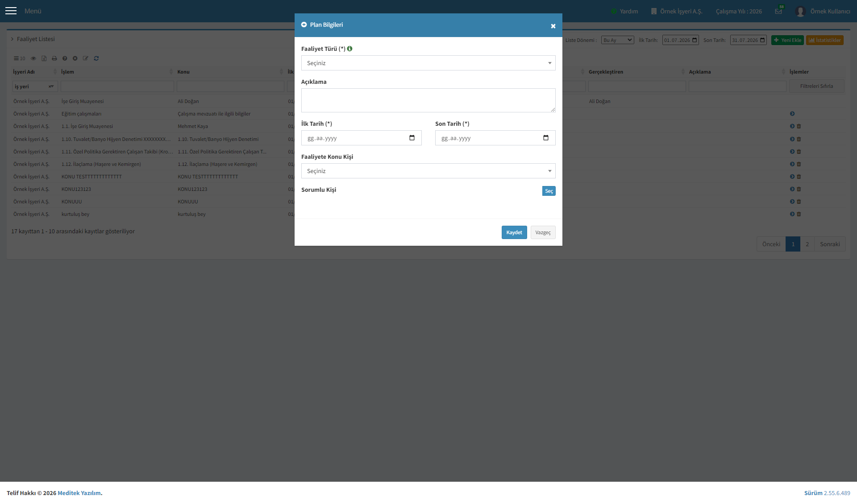Screen dimensions: 857x504
Task: Collapse the Faaliyet Listesi panel chevron
Action: 12,39
